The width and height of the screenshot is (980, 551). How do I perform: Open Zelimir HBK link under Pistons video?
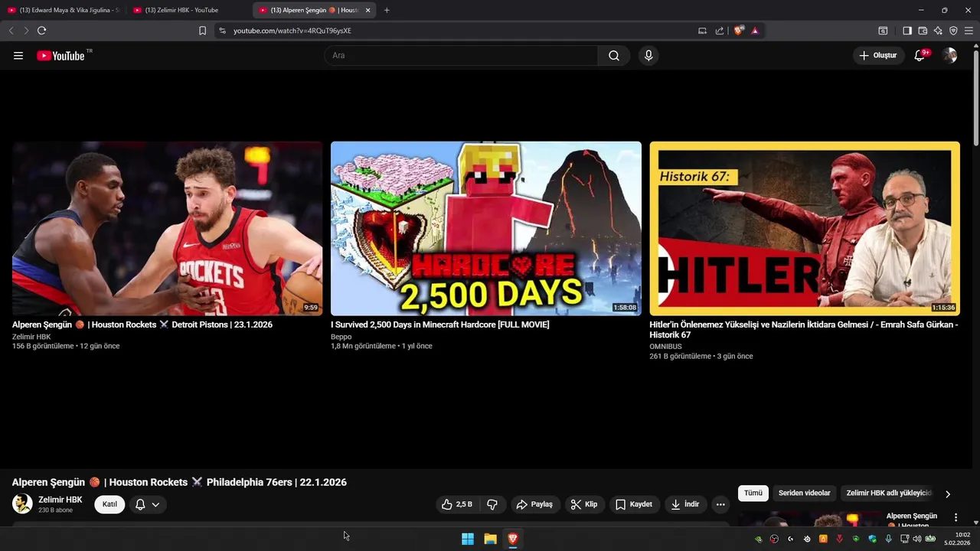pyautogui.click(x=31, y=337)
